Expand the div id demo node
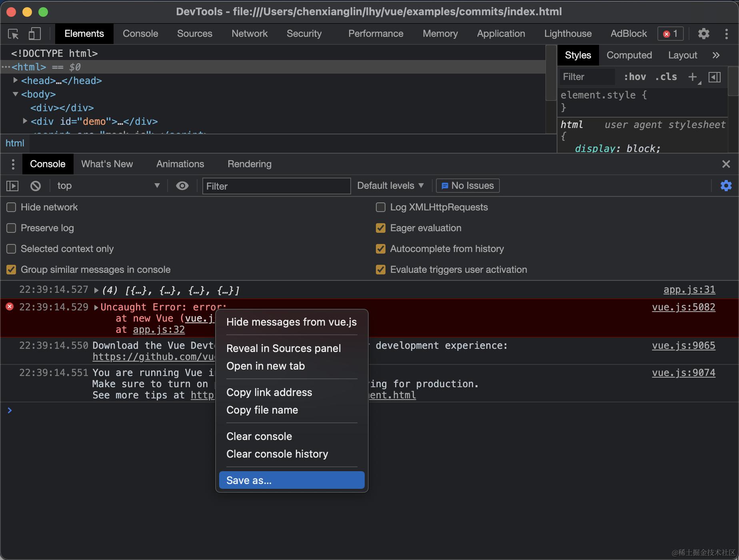 pyautogui.click(x=25, y=121)
